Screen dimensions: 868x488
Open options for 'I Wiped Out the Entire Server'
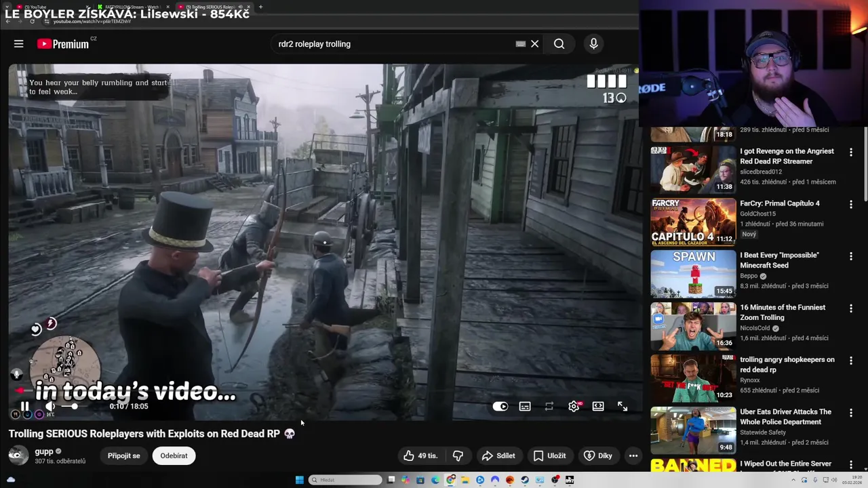click(851, 466)
